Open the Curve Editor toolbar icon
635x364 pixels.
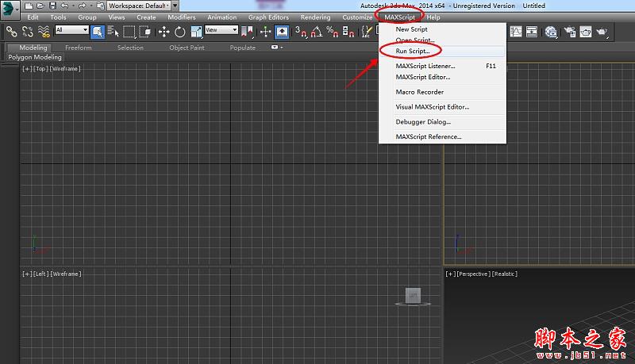click(516, 32)
